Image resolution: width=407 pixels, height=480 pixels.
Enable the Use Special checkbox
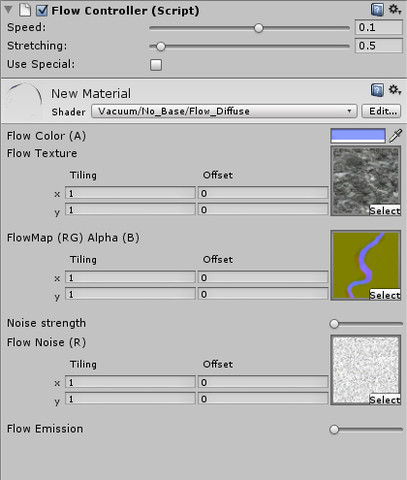pos(156,65)
